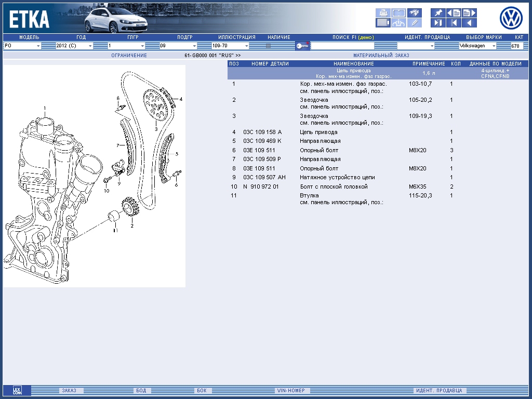
Task: Click the МАТЕРИАЛЬНЫЙ ЗАКАЗ link
Action: coord(381,55)
